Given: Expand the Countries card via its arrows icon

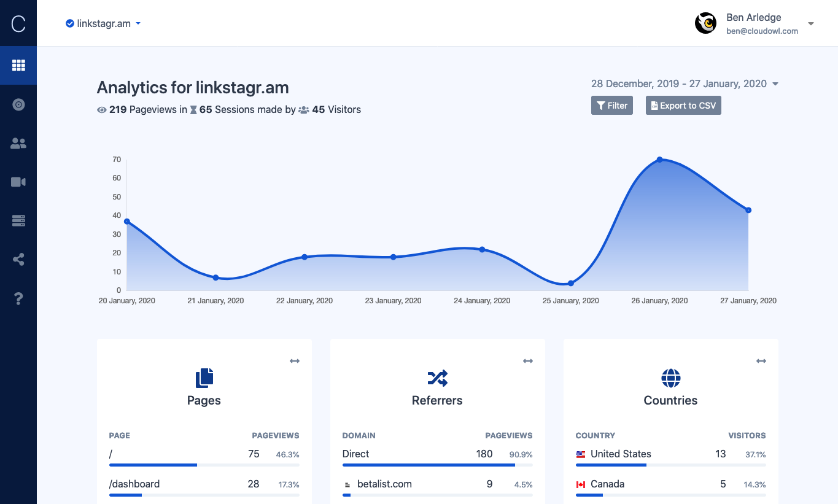Looking at the screenshot, I should 761,361.
